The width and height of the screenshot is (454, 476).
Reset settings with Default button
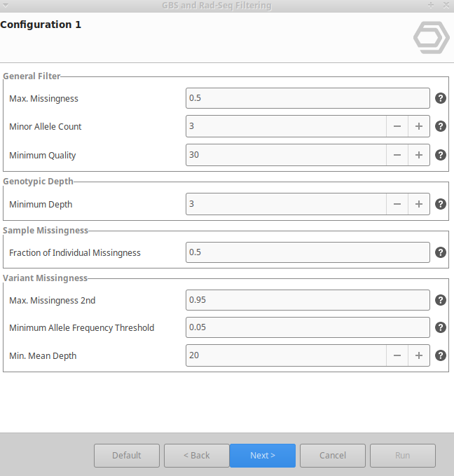127,456
